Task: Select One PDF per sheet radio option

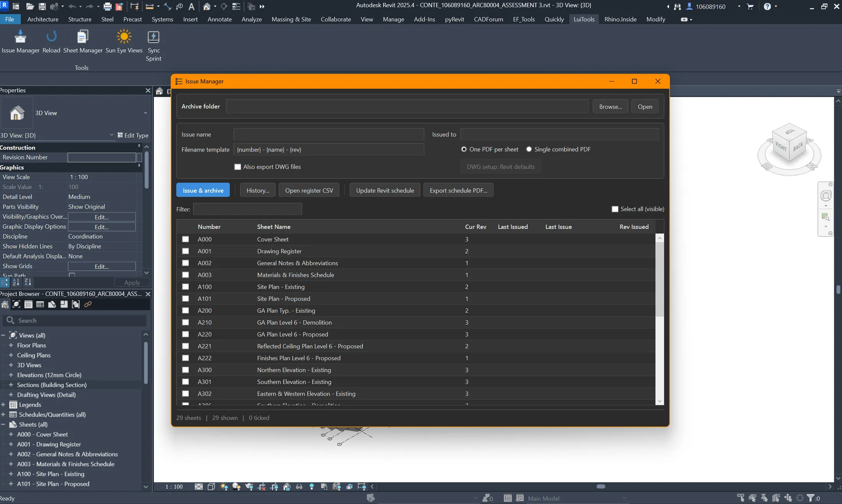Action: pyautogui.click(x=464, y=149)
